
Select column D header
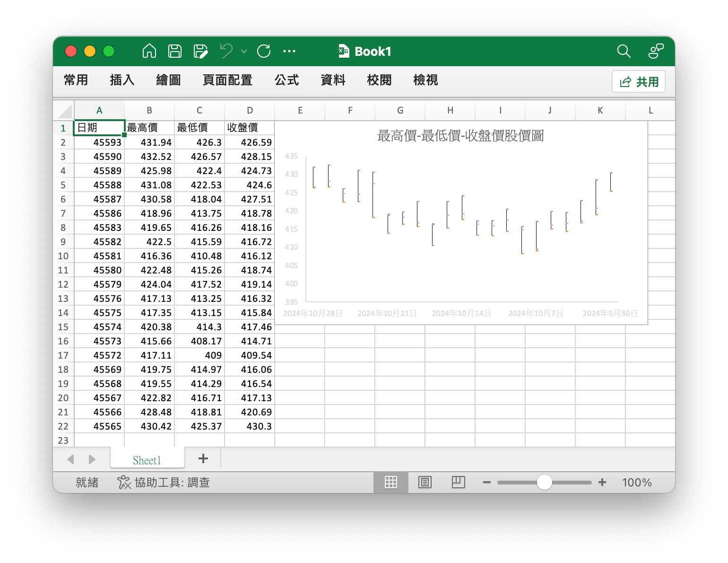click(x=250, y=110)
